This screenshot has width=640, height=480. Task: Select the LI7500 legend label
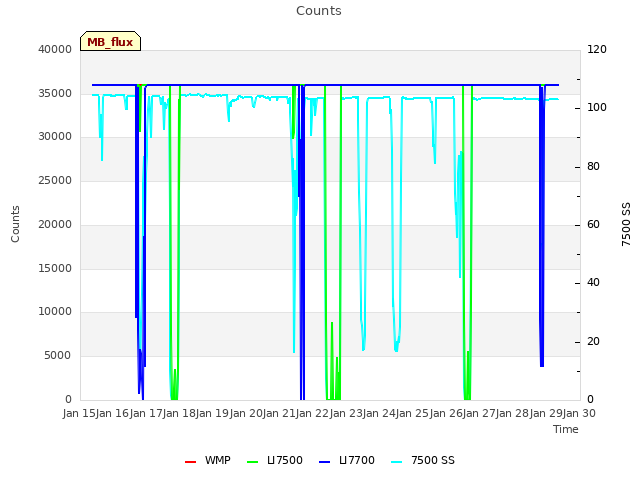(285, 460)
